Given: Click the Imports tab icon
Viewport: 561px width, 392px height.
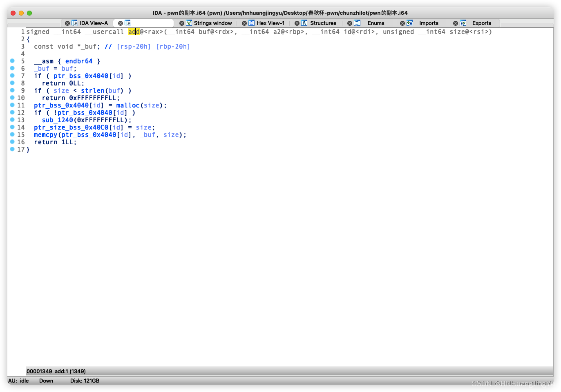Looking at the screenshot, I should coord(410,23).
